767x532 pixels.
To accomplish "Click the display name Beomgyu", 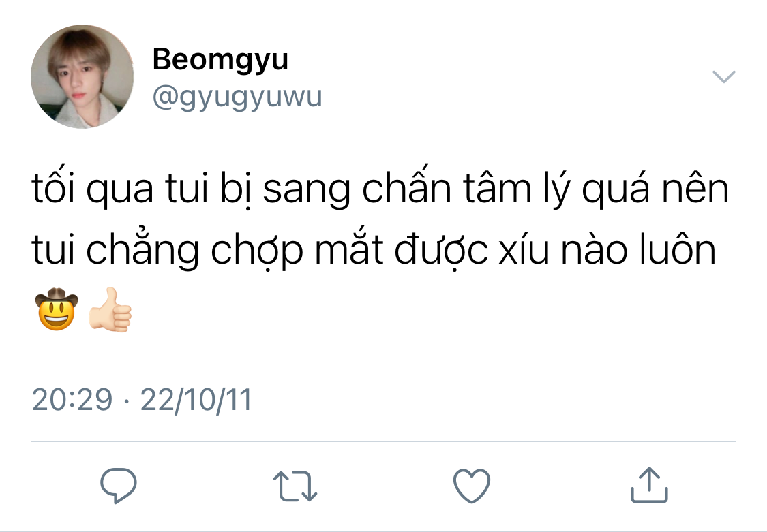I will pyautogui.click(x=220, y=60).
